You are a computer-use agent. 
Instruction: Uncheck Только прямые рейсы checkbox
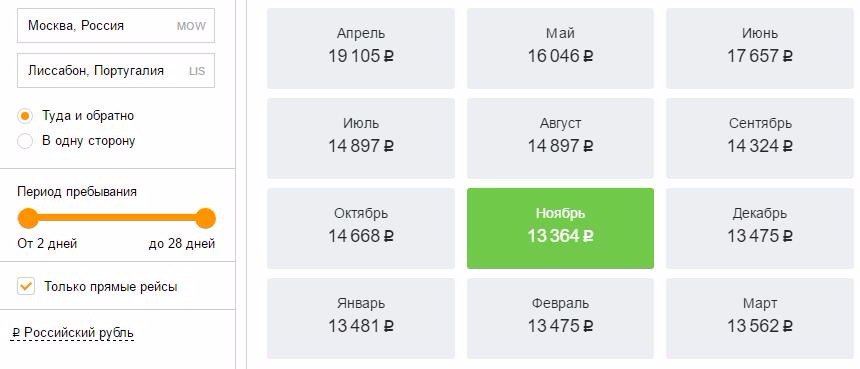point(26,286)
